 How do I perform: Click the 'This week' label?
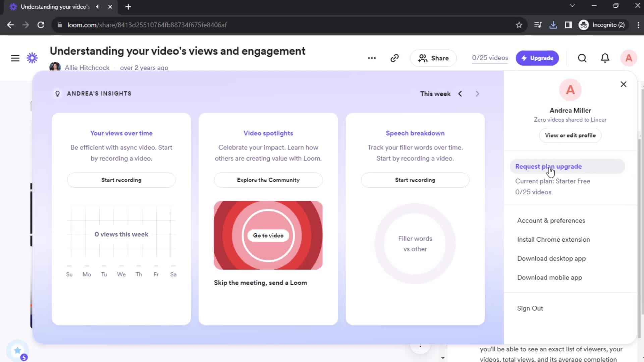[435, 94]
